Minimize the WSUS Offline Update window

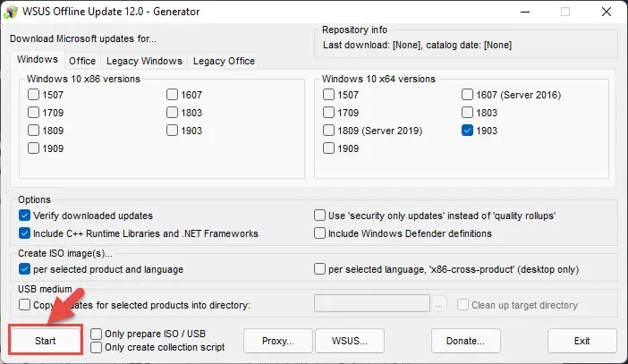[525, 12]
